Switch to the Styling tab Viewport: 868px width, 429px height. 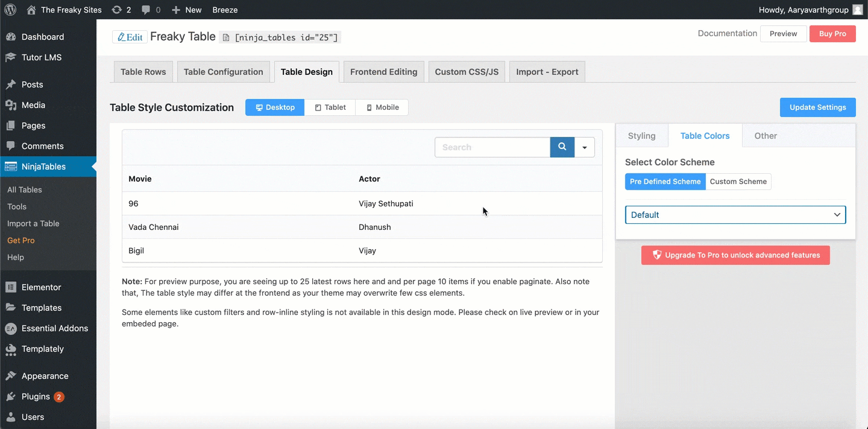click(x=642, y=136)
